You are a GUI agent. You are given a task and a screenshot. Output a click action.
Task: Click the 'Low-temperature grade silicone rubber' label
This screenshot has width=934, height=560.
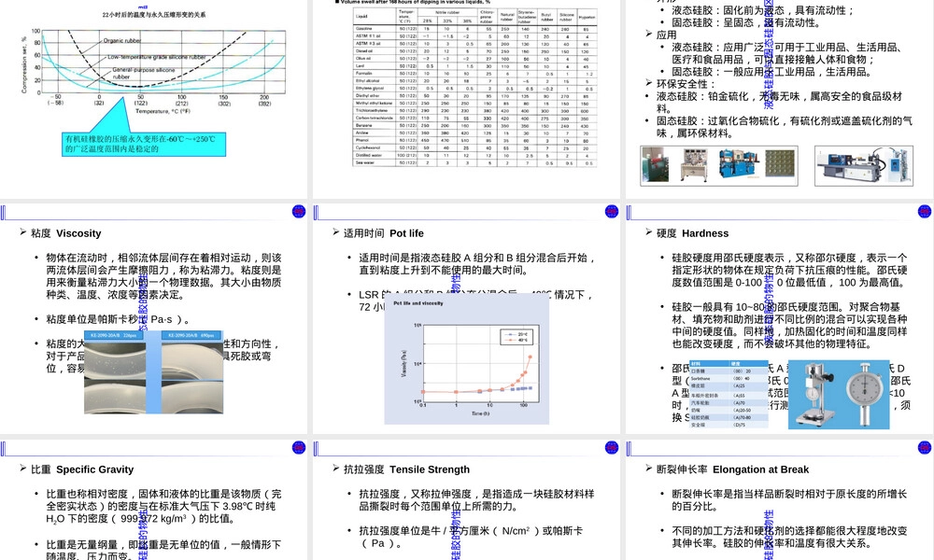point(157,57)
